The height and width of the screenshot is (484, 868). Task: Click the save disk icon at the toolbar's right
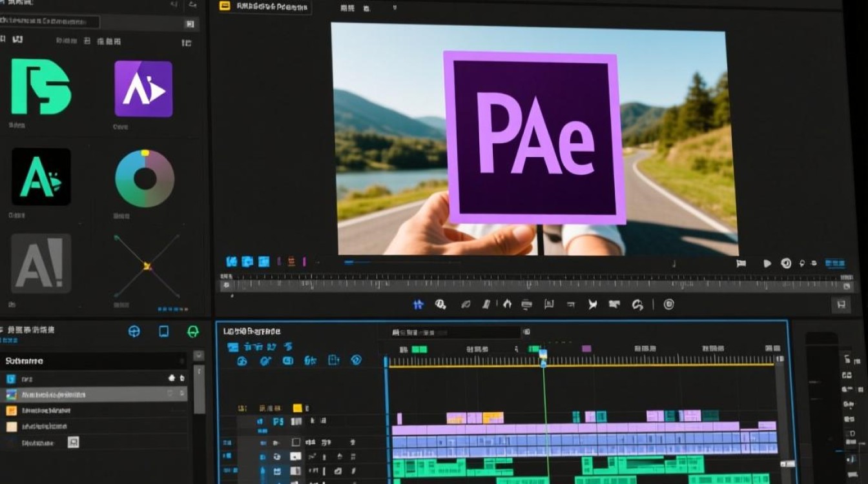pos(841,305)
